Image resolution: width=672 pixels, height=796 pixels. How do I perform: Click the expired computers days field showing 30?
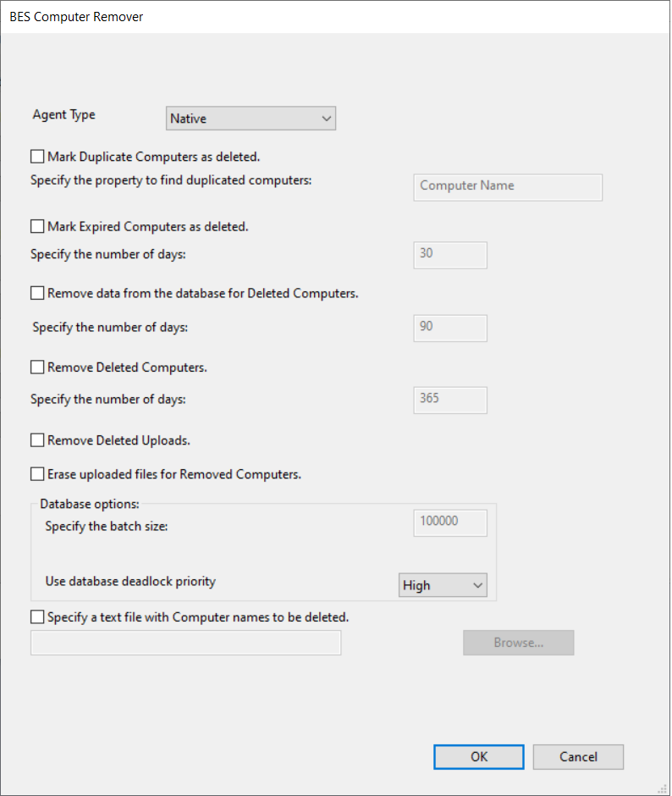[x=450, y=254]
